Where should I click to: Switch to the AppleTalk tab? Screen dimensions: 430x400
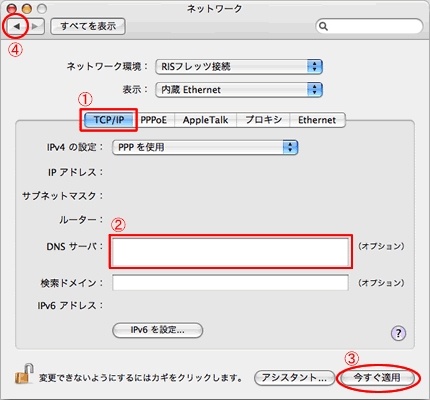205,120
